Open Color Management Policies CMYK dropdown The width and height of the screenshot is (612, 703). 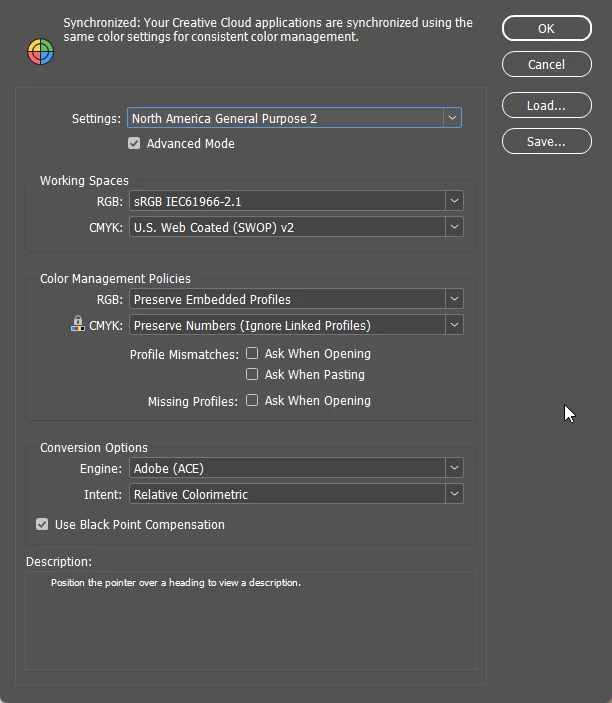click(296, 325)
